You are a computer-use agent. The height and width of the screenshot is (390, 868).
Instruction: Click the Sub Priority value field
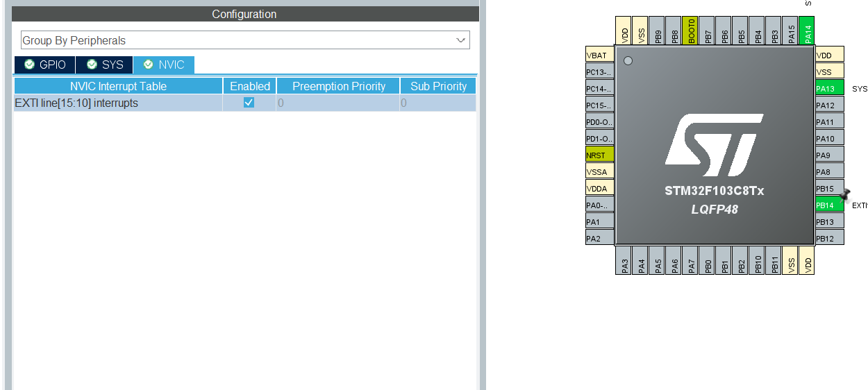click(x=438, y=103)
